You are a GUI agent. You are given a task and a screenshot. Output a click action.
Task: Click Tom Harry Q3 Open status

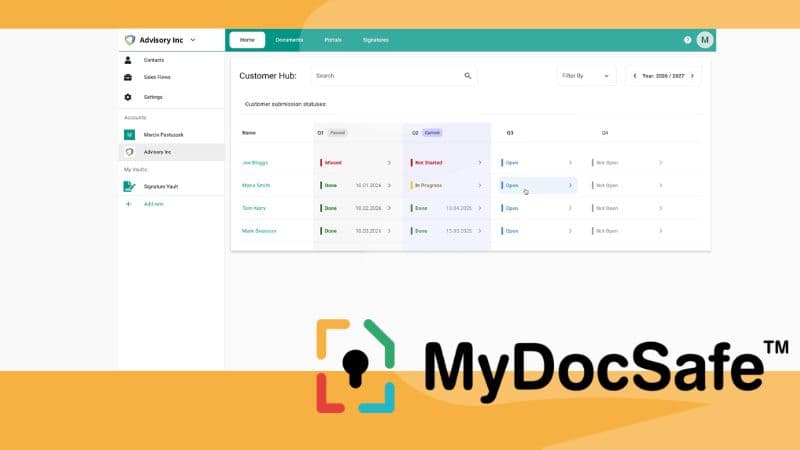pyautogui.click(x=512, y=208)
